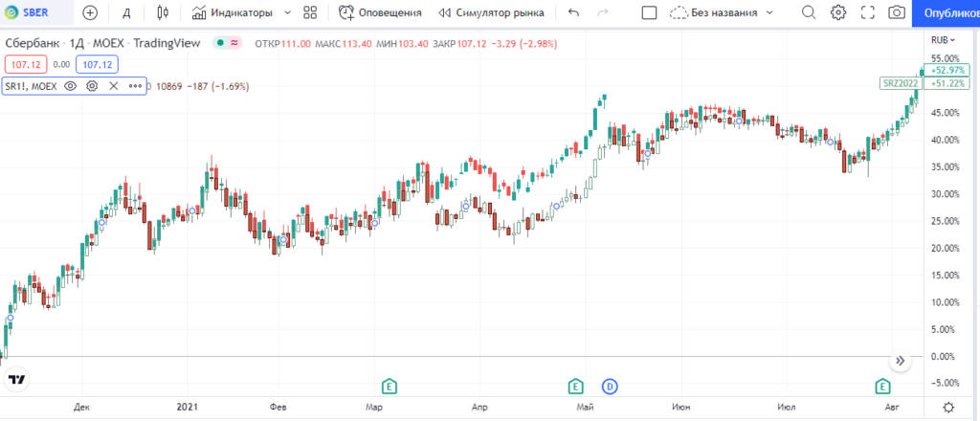Screen dimensions: 980x421
Task: Create an alert via Оповещения
Action: [380, 12]
